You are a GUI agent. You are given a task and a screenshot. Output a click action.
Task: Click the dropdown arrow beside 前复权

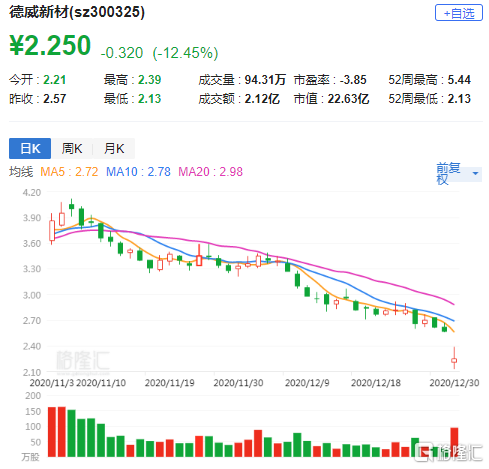(x=475, y=173)
